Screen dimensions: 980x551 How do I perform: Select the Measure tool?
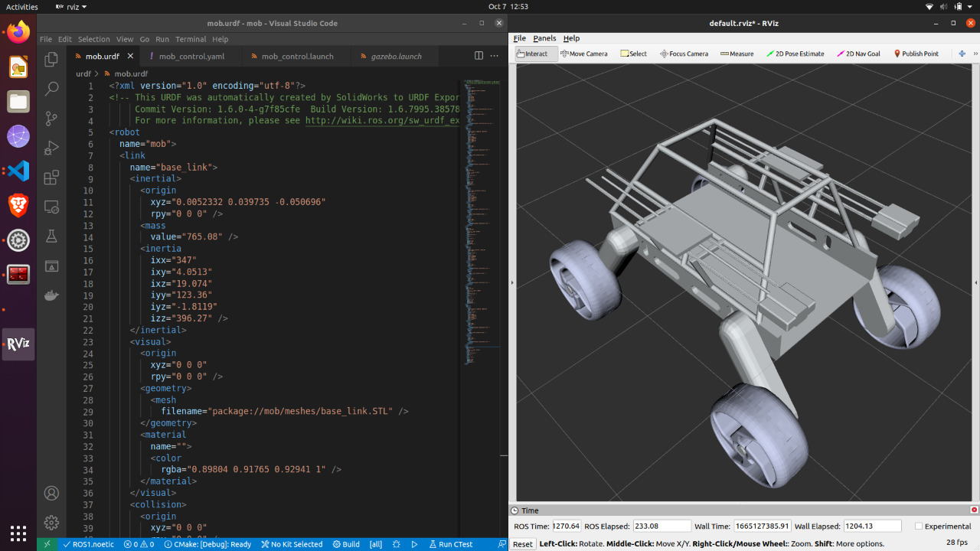coord(737,54)
